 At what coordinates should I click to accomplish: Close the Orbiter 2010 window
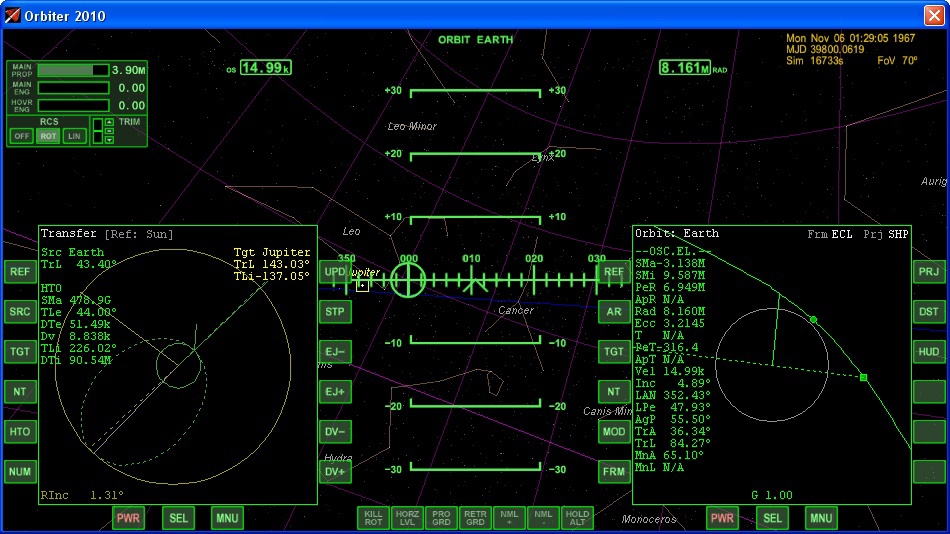(x=934, y=15)
